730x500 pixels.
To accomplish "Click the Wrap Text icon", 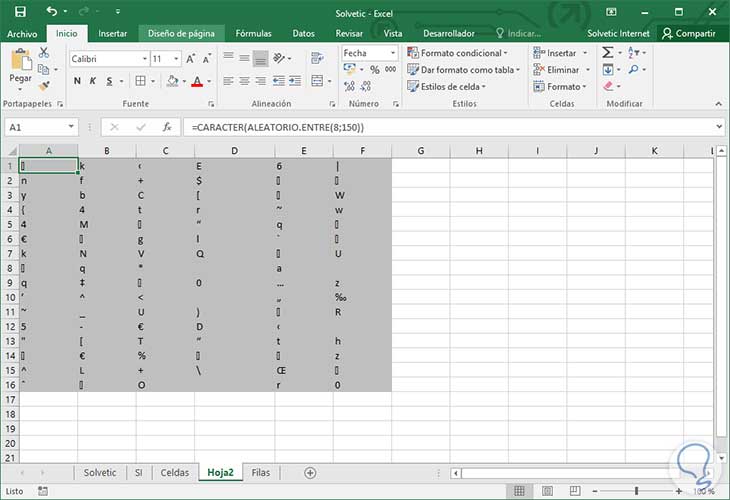I will [x=317, y=58].
